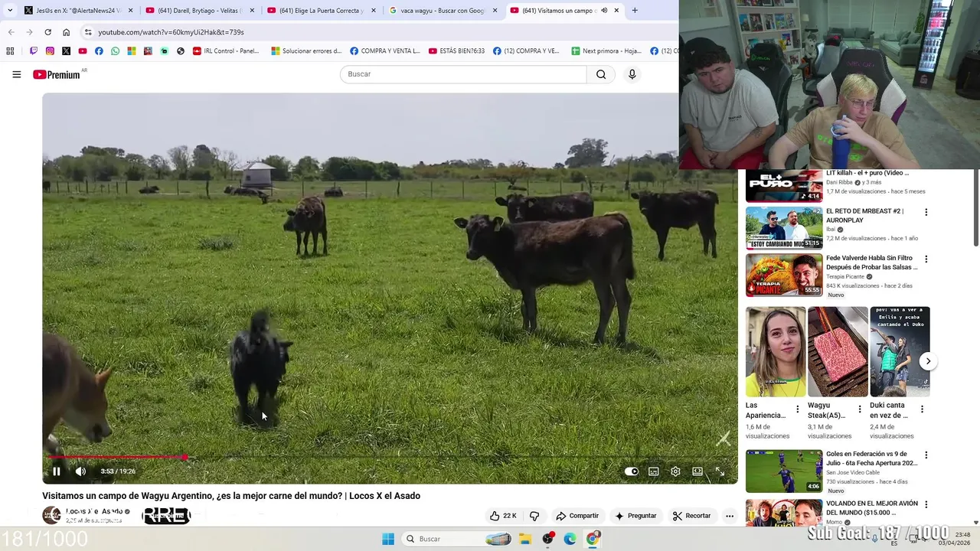The width and height of the screenshot is (980, 551).
Task: Open a new browser tab with plus button
Action: pos(635,11)
